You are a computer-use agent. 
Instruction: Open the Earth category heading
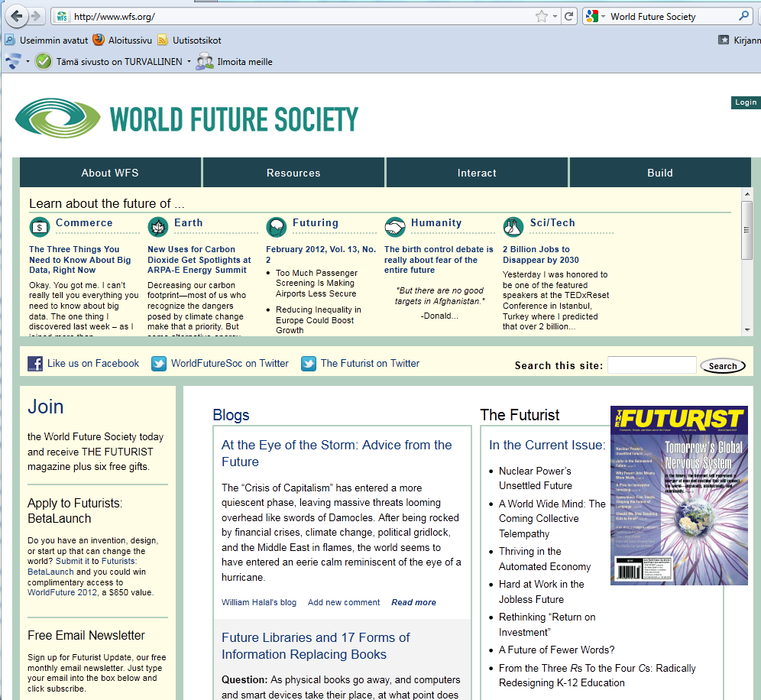pos(188,223)
